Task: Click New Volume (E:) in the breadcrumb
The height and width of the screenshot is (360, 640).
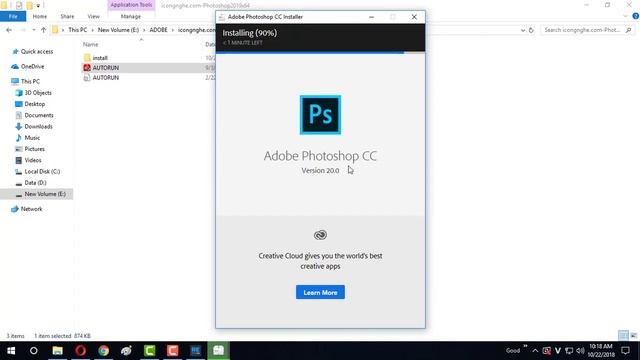Action: click(118, 30)
